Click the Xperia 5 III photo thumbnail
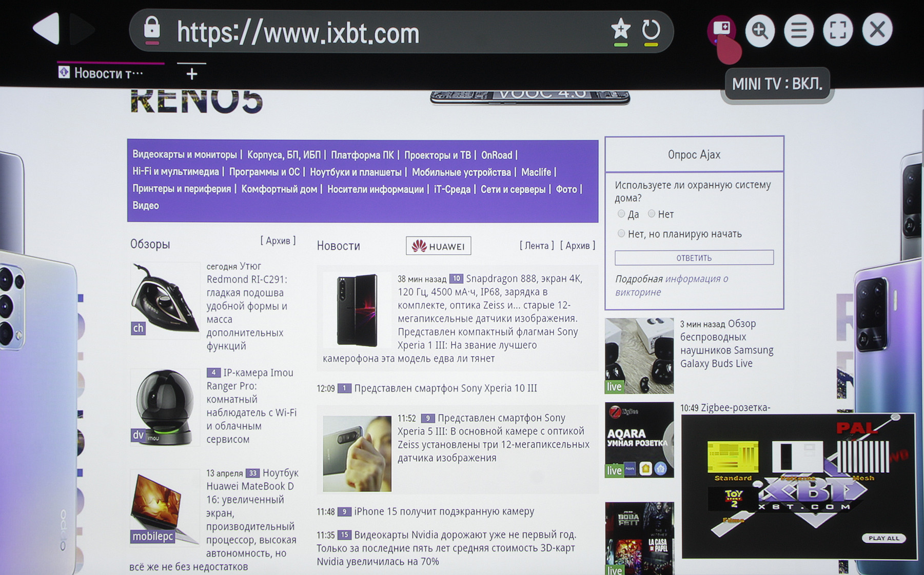Image resolution: width=924 pixels, height=575 pixels. tap(357, 453)
